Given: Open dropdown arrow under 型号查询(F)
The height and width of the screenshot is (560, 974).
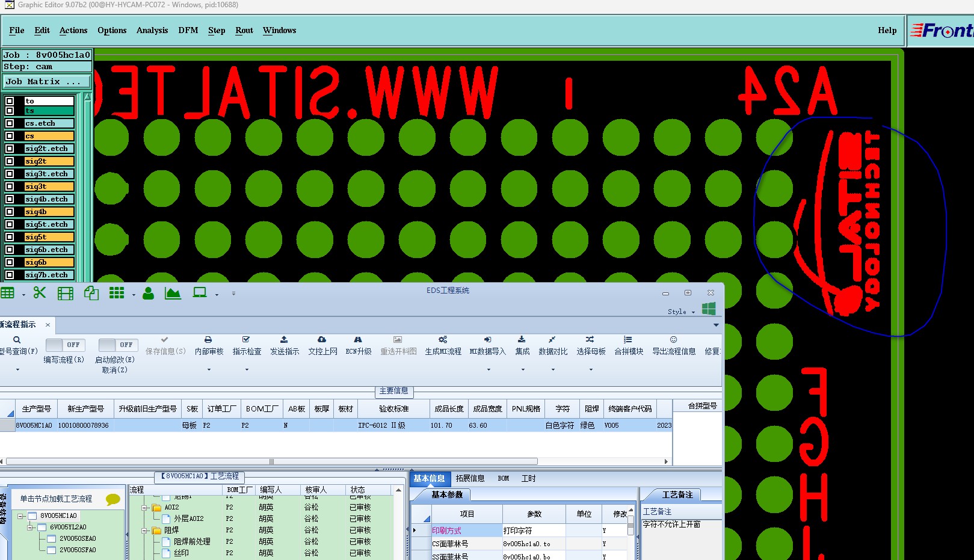Looking at the screenshot, I should pos(17,369).
